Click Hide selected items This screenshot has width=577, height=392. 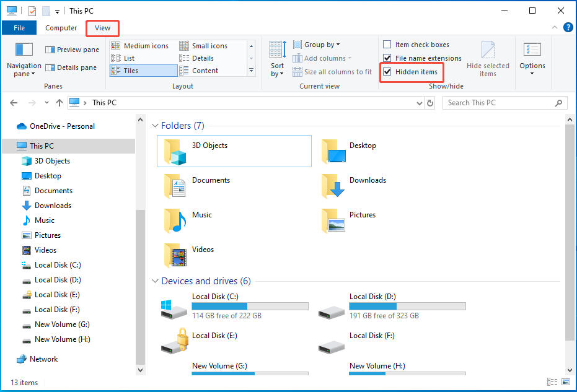[x=488, y=58]
